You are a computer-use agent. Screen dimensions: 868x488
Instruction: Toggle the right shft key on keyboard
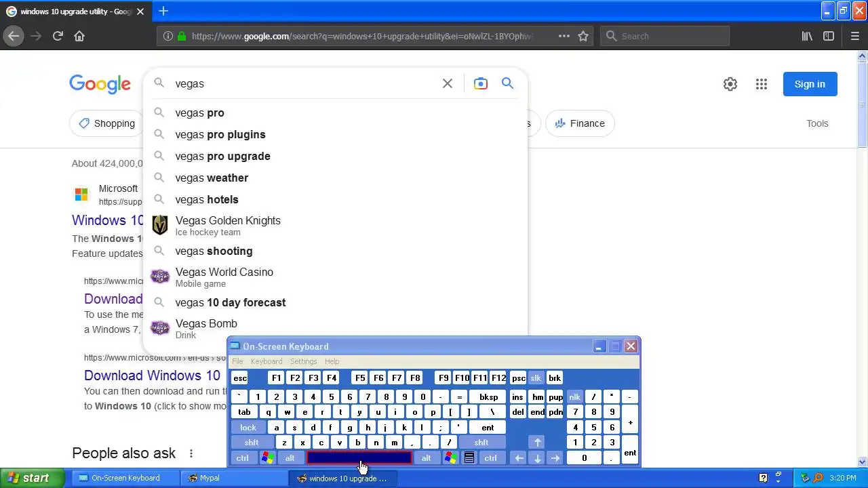pos(481,443)
